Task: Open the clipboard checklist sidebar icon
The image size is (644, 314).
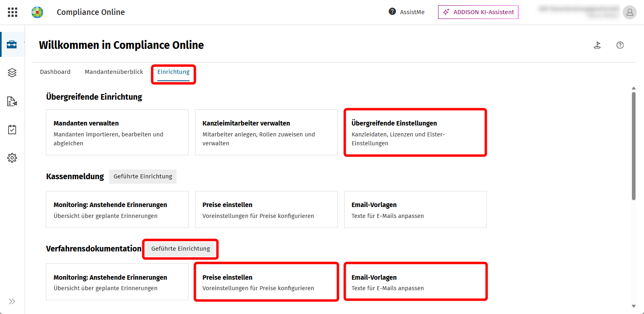Action: click(12, 130)
